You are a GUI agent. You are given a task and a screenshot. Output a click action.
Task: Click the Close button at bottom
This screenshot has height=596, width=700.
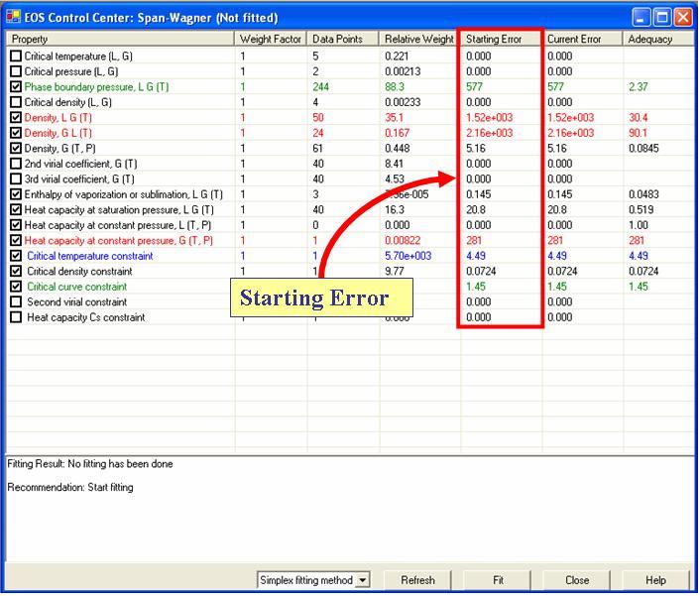click(577, 580)
